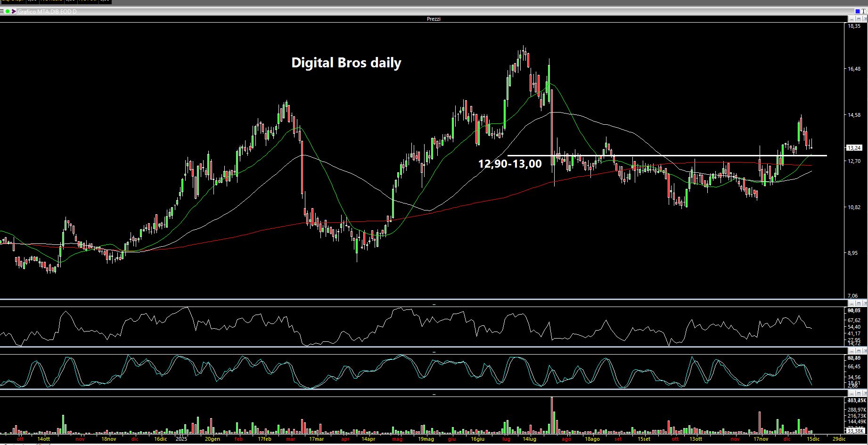
Task: Select the text tool T icon
Action: pyautogui.click(x=864, y=11)
